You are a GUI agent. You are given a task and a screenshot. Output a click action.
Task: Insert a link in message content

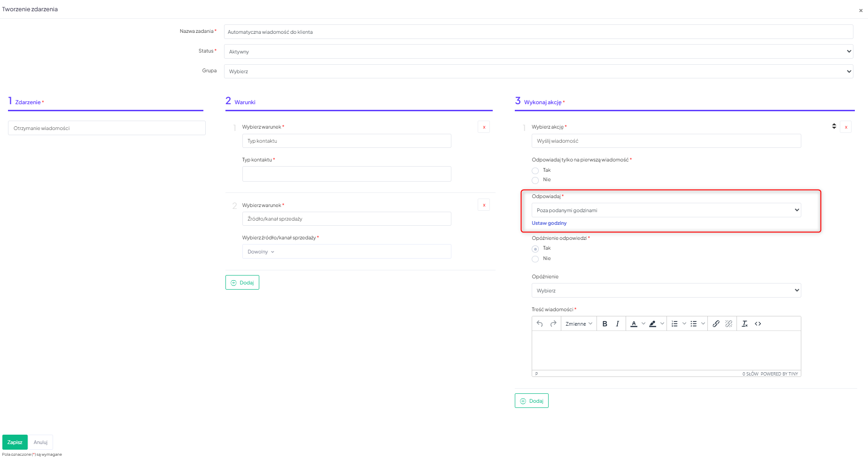(716, 324)
